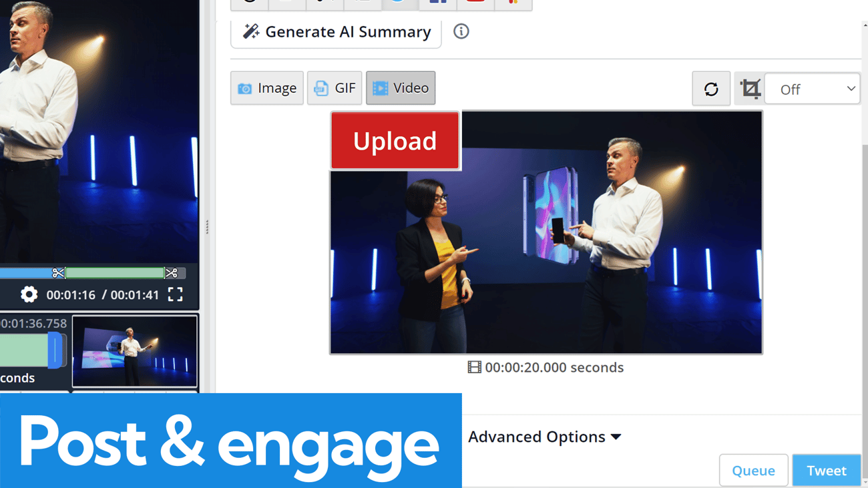Open the AI Summary info icon
This screenshot has height=488, width=868.
[461, 31]
